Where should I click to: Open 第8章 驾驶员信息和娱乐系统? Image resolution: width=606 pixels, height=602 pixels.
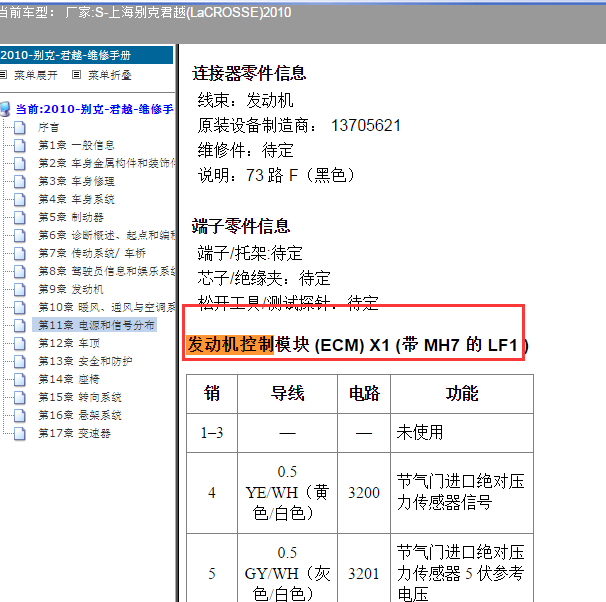click(x=107, y=271)
